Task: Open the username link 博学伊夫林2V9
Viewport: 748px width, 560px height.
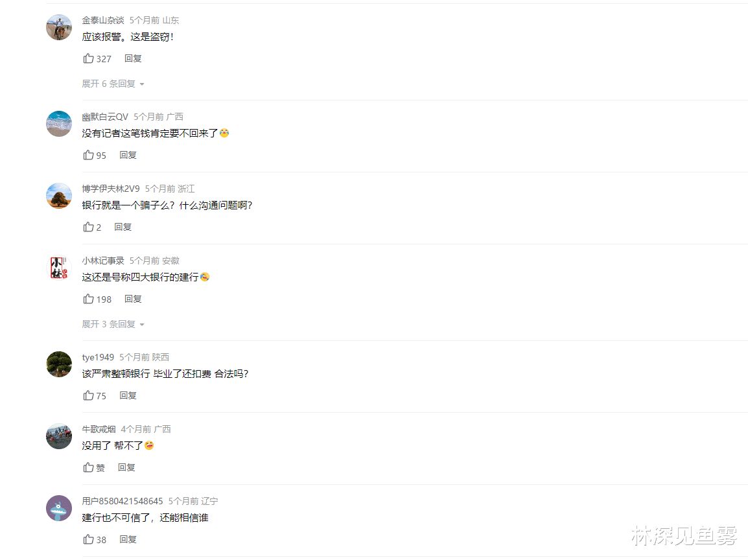Action: (111, 189)
